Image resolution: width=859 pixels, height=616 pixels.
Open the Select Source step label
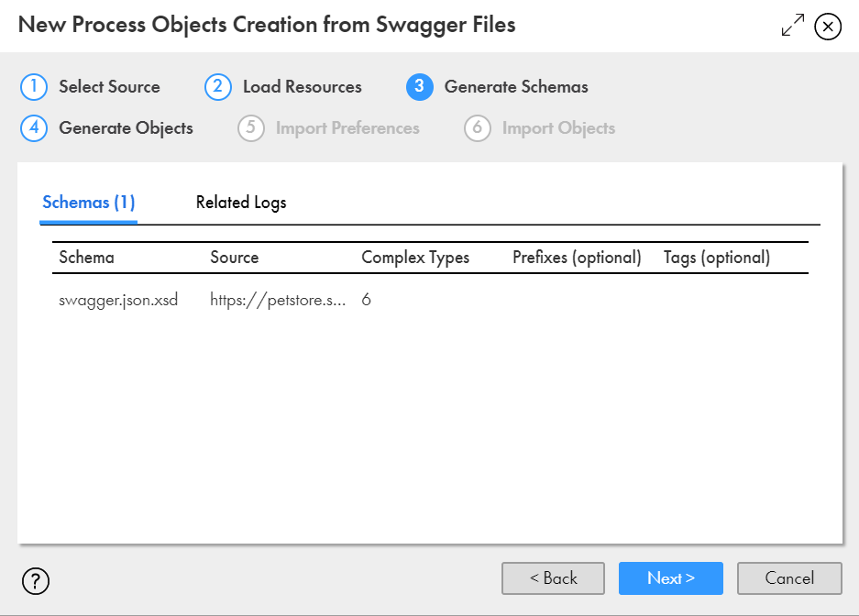point(110,87)
